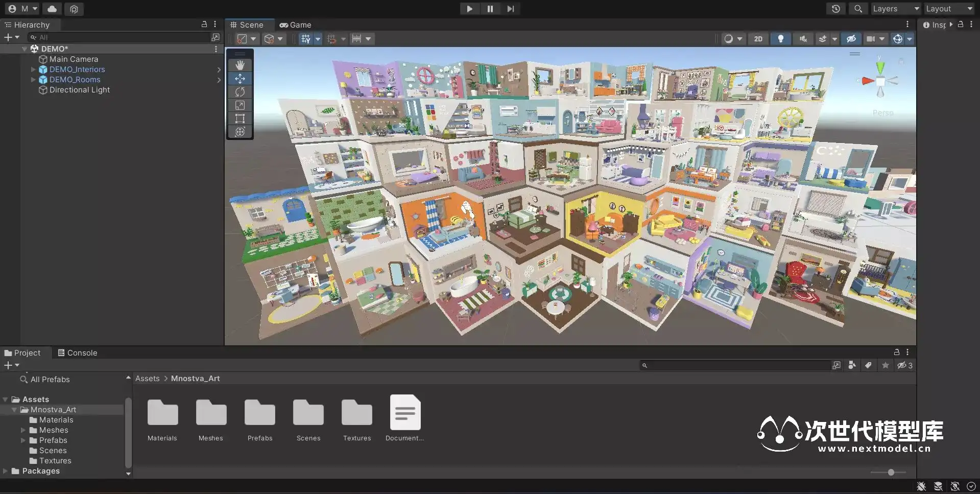980x494 pixels.
Task: Select the Rotate tool
Action: point(240,92)
